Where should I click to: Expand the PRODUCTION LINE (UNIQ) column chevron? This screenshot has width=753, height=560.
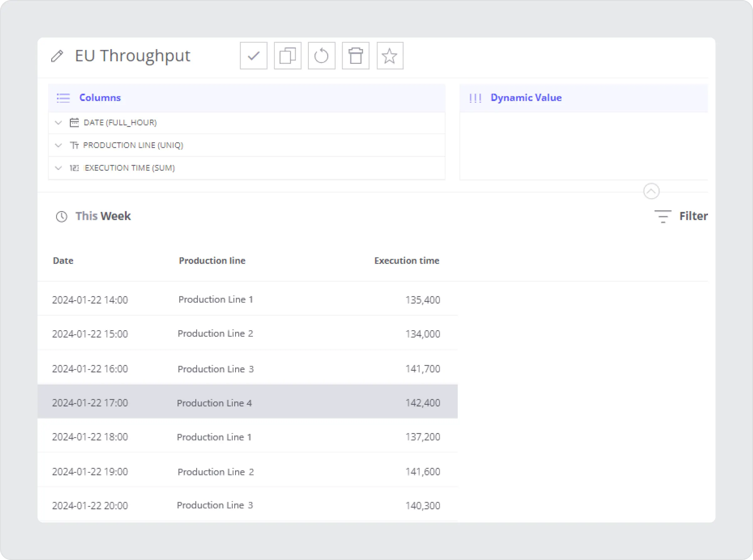59,145
